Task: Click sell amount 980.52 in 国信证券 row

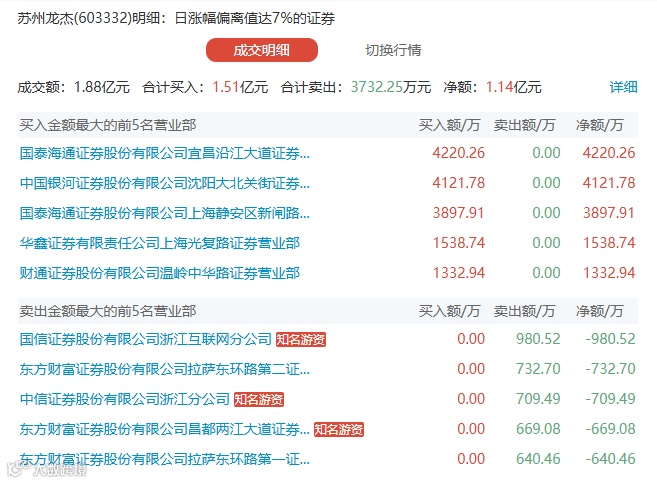Action: coord(538,339)
